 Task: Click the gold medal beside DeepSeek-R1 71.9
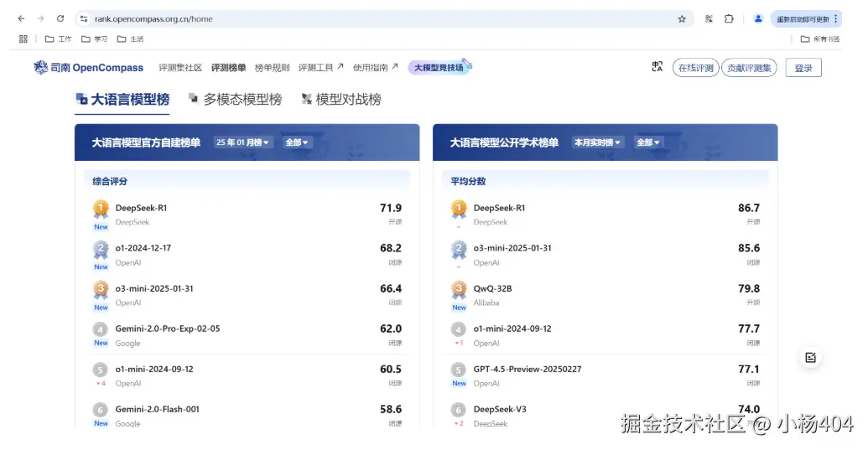101,209
